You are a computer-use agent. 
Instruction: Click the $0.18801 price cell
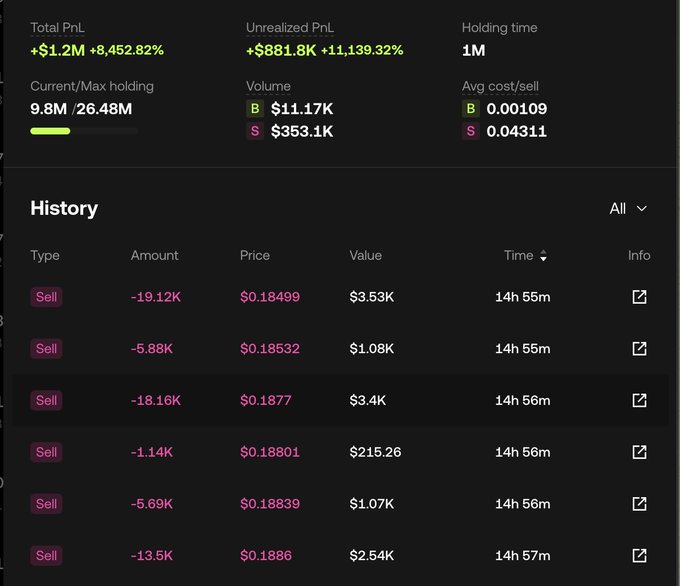270,452
